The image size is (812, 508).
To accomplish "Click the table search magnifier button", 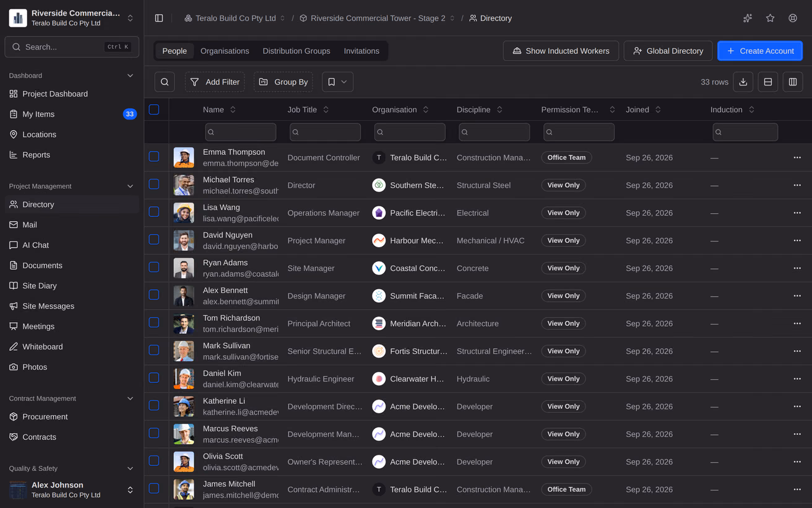I will pyautogui.click(x=165, y=82).
